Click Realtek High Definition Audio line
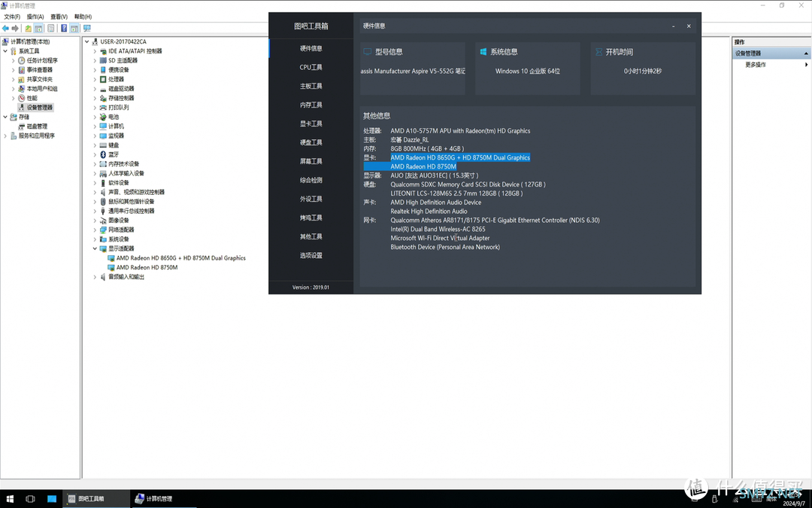The width and height of the screenshot is (812, 508). 429,211
